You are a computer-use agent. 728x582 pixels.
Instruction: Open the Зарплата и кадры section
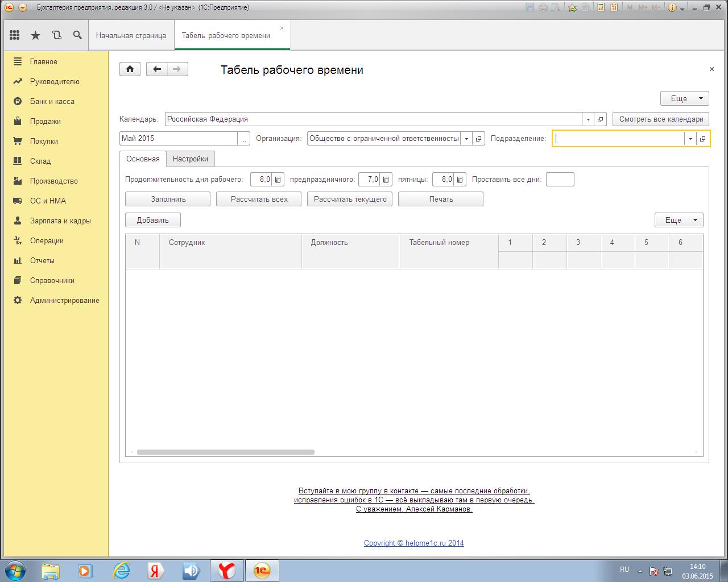point(60,221)
